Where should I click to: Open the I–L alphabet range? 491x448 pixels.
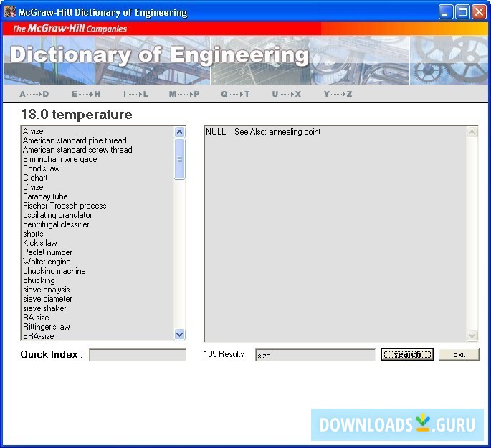(135, 94)
